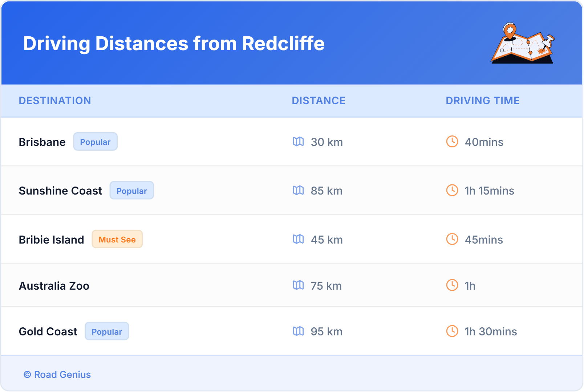Select the DISTANCE column header

[x=319, y=101]
